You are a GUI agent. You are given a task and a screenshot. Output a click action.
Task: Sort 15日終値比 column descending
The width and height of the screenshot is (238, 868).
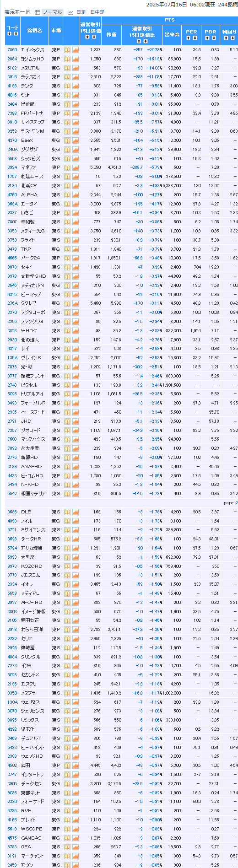(x=145, y=41)
